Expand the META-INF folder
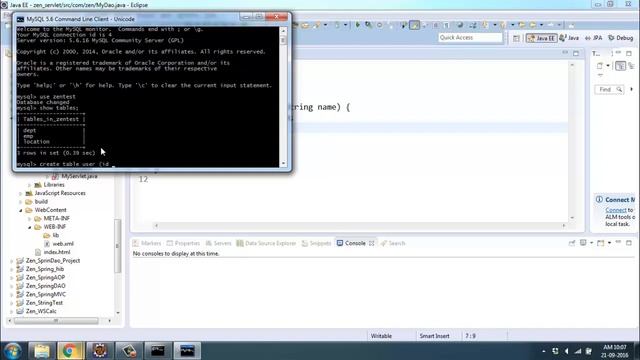 click(x=30, y=219)
